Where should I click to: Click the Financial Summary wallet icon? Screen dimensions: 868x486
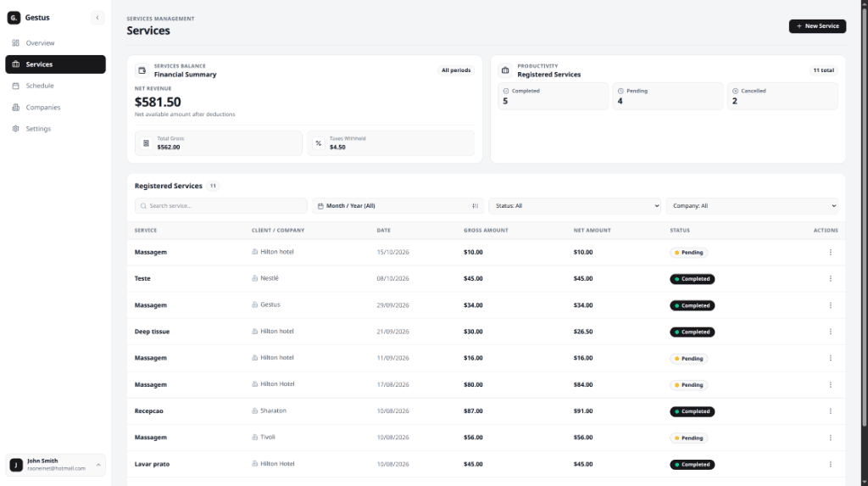point(142,70)
